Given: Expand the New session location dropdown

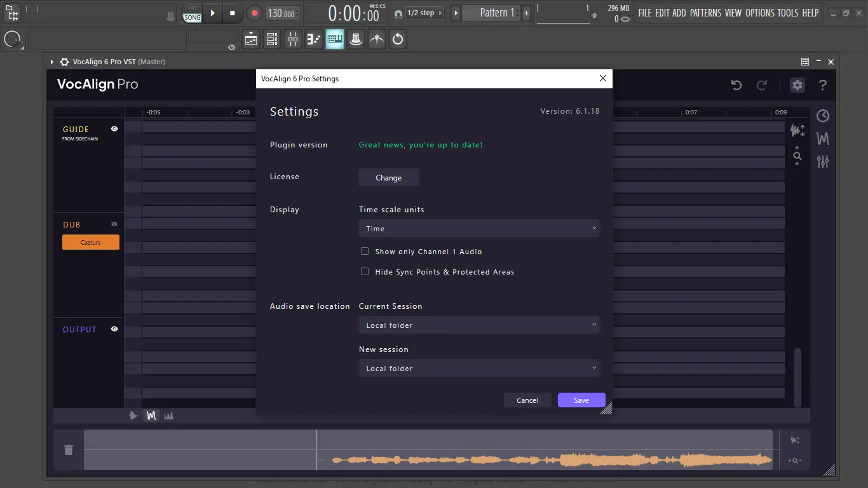Looking at the screenshot, I should click(478, 368).
